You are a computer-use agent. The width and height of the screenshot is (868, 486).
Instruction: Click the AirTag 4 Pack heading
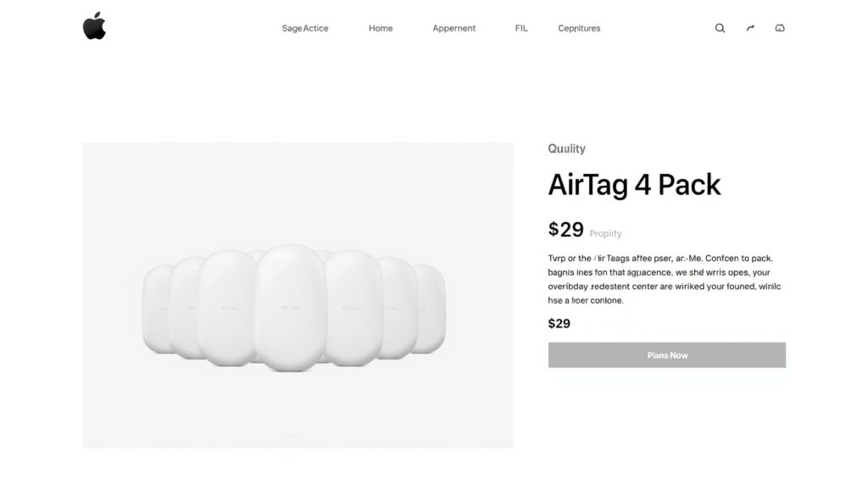(x=634, y=185)
